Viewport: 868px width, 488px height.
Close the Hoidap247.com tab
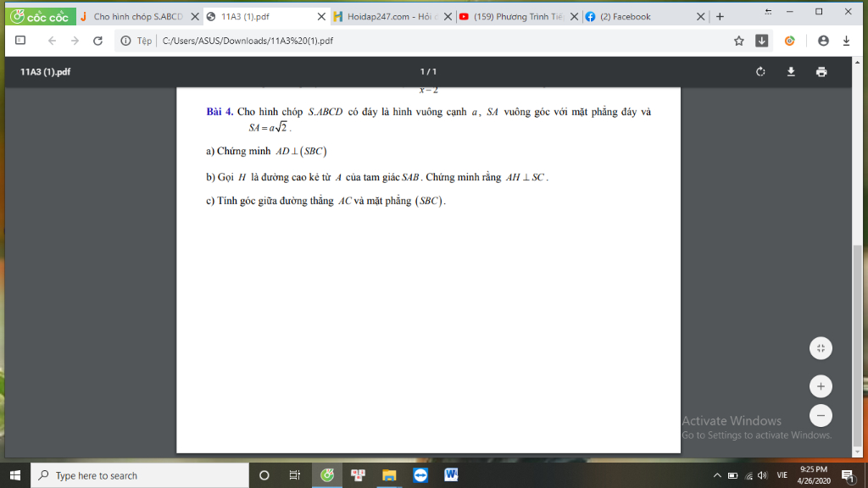pyautogui.click(x=448, y=17)
